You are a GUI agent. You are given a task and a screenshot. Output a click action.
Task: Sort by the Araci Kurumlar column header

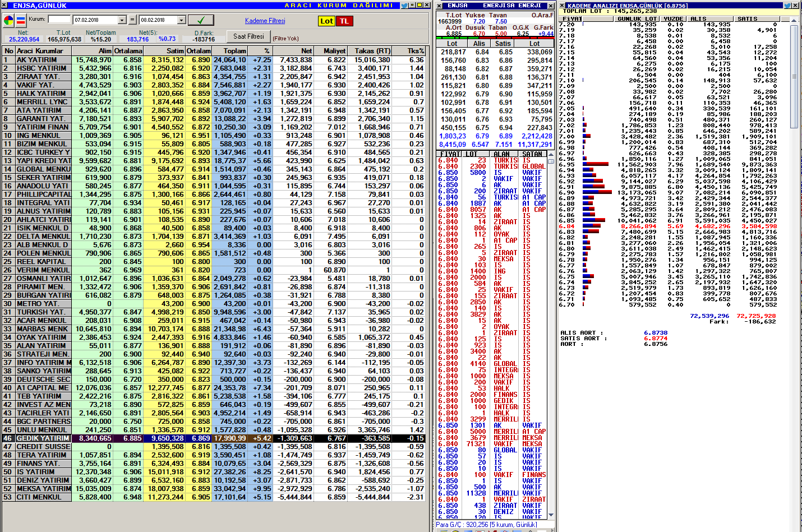[x=43, y=50]
